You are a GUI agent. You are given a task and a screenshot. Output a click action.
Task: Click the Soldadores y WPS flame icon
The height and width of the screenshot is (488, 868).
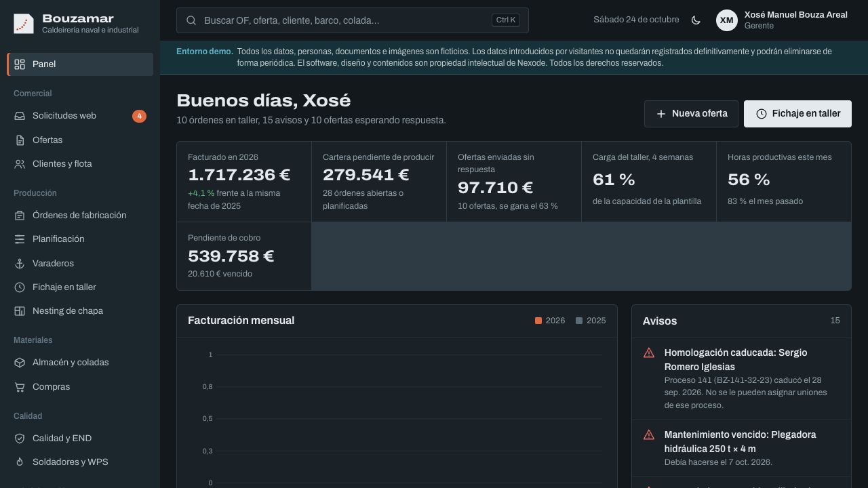(x=20, y=462)
